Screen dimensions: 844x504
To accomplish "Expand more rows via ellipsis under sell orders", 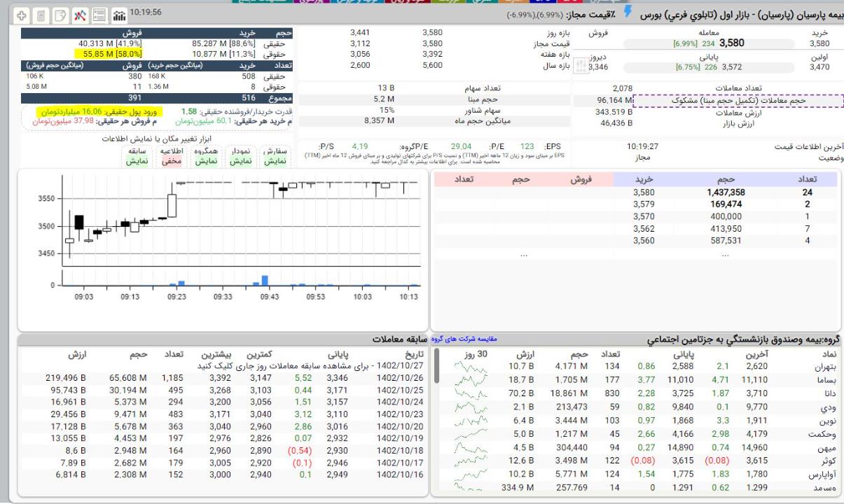I will (523, 255).
